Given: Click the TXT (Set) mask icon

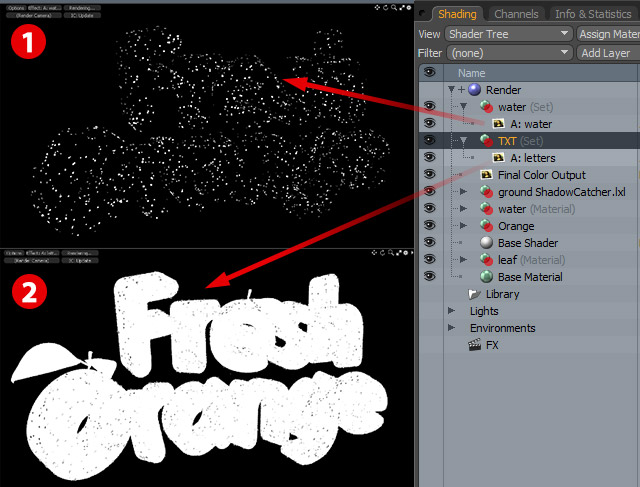Looking at the screenshot, I should point(487,141).
